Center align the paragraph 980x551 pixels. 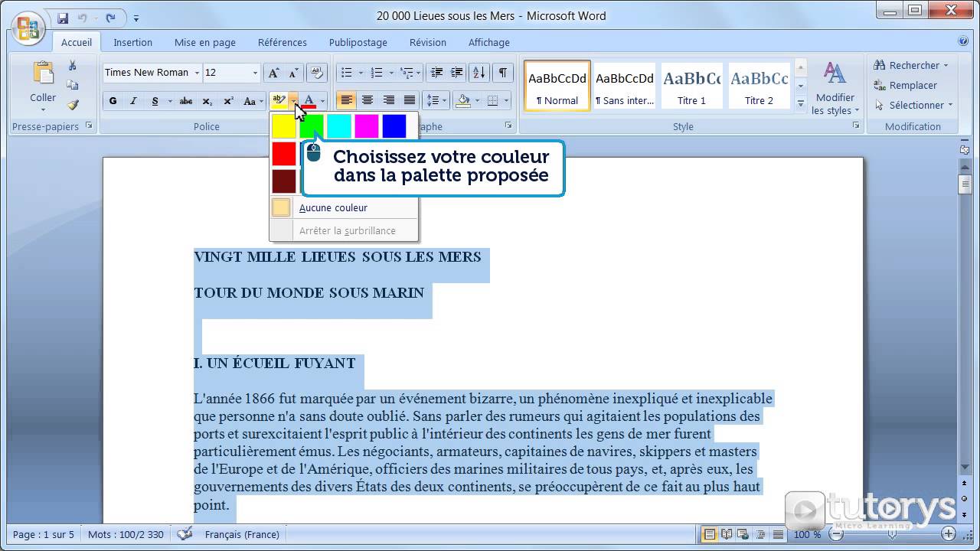pyautogui.click(x=367, y=101)
